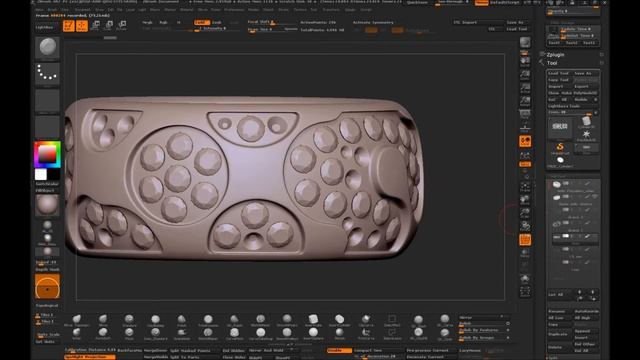640x360 pixels.
Task: Toggle Persp perspective on the right shelf
Action: tap(525, 114)
